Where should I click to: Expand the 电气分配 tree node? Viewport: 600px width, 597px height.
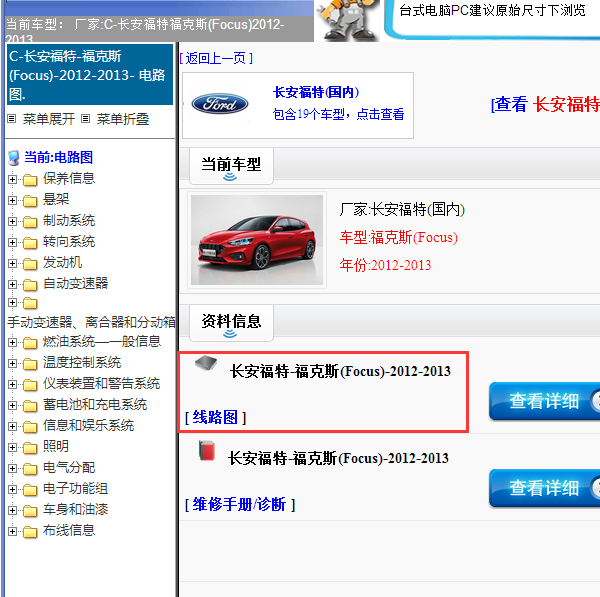pos(12,468)
